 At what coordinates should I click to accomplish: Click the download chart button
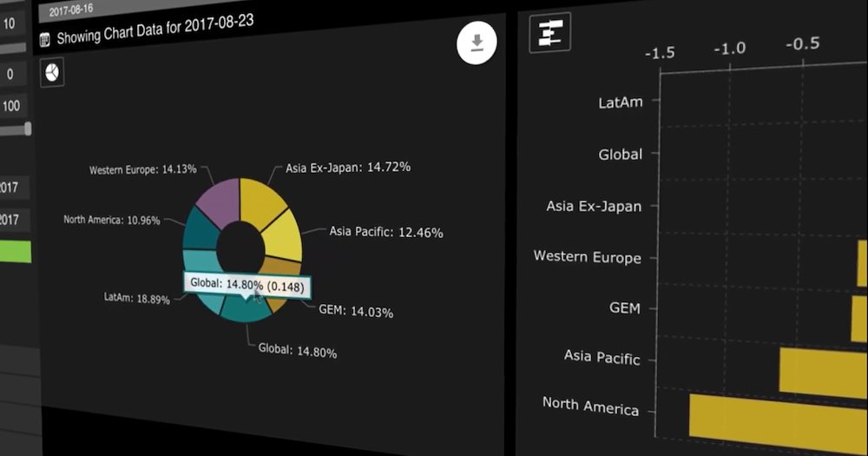click(477, 43)
